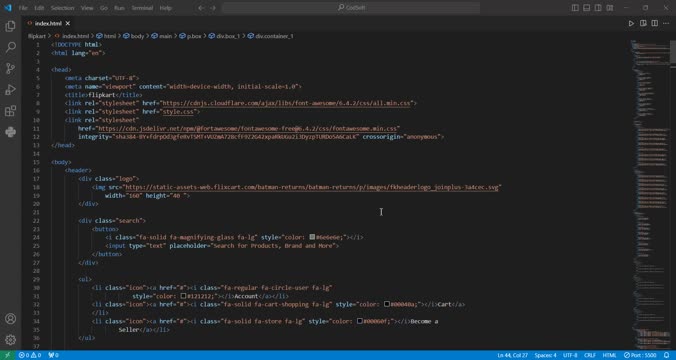
Task: Place cursor on the <title>flipkart line
Action: [103, 95]
